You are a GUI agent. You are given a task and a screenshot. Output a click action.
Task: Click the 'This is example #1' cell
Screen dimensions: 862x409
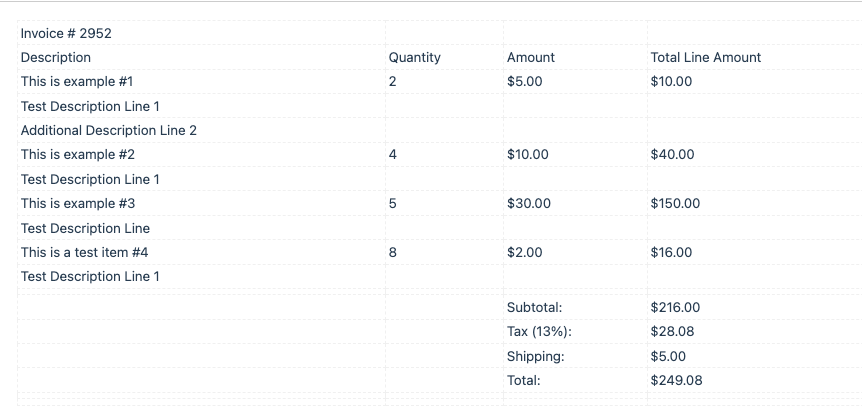[201, 82]
